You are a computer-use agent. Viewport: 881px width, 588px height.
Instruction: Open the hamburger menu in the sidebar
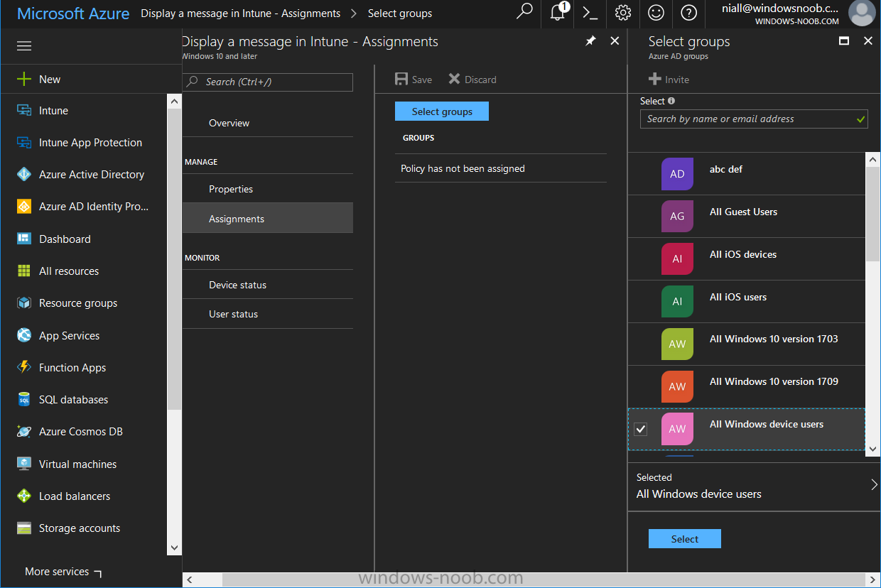24,46
